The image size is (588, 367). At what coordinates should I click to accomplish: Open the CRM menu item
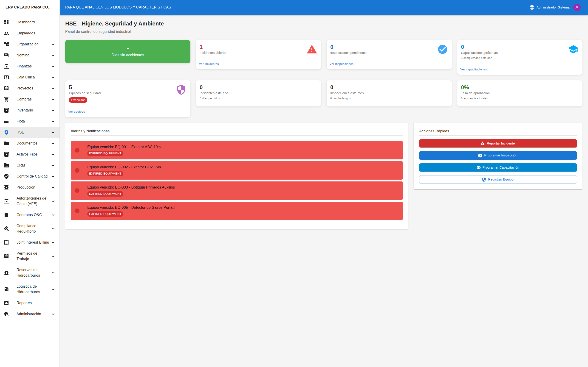(21, 165)
